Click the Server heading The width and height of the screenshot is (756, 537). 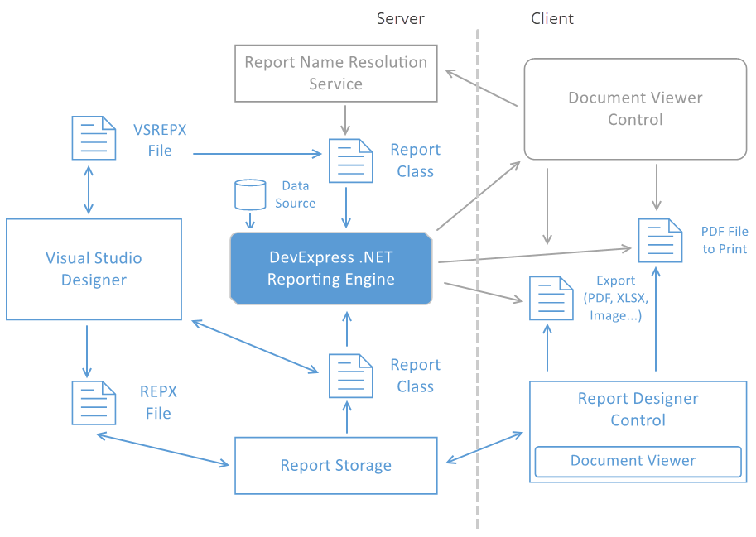400,18
